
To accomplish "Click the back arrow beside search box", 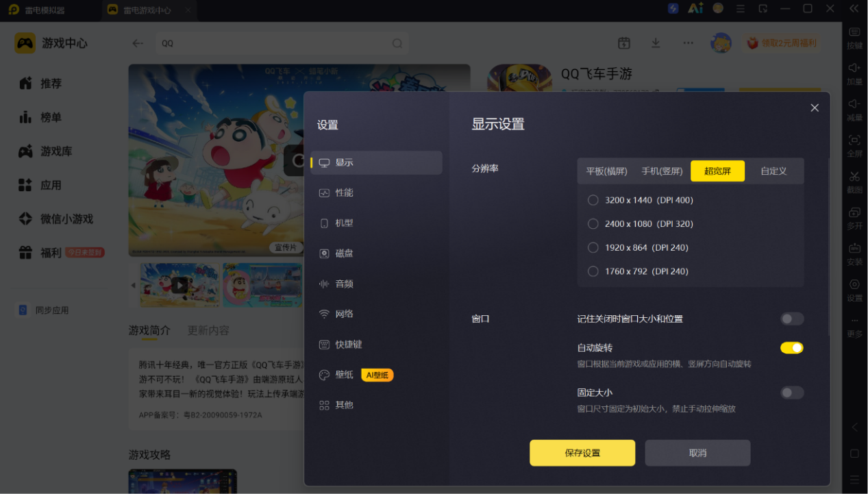I will click(138, 43).
